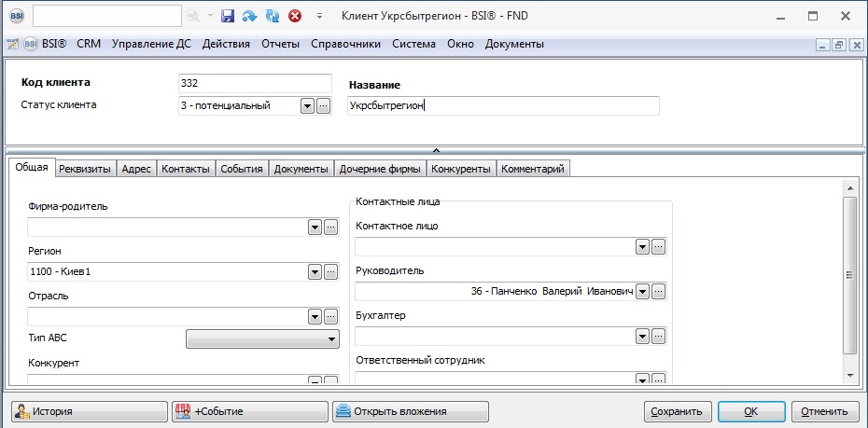Open ellipsis lookup next to Руководитель field

coord(658,292)
